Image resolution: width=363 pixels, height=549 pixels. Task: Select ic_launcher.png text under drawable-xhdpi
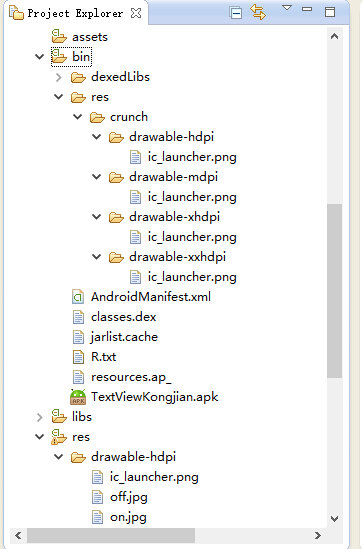coord(192,237)
